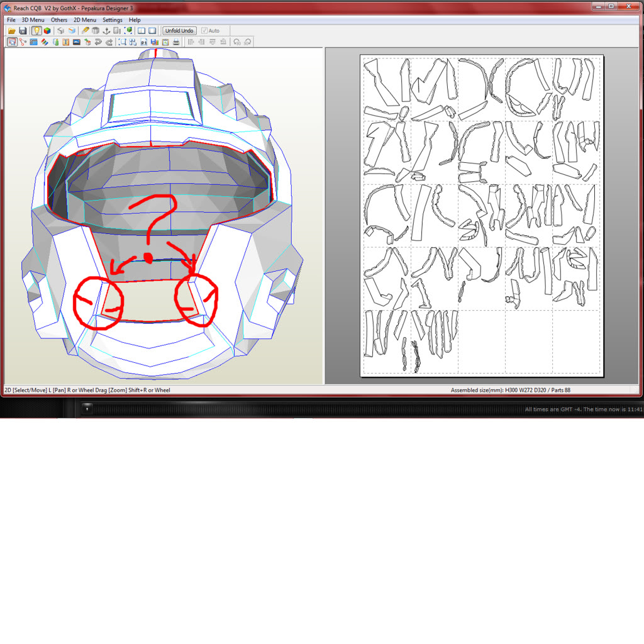Click the Assembled size status text
This screenshot has height=644, width=644.
click(x=511, y=390)
